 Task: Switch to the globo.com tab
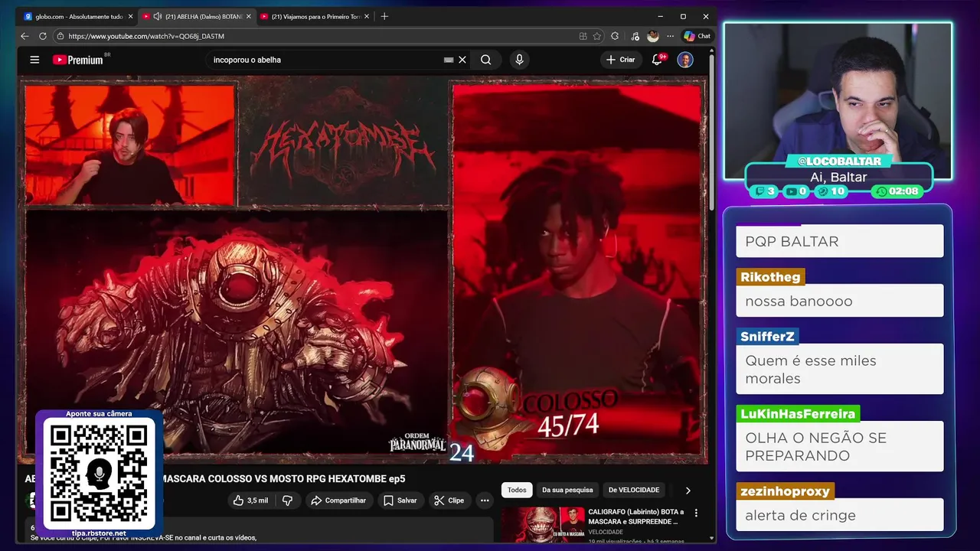[x=78, y=16]
